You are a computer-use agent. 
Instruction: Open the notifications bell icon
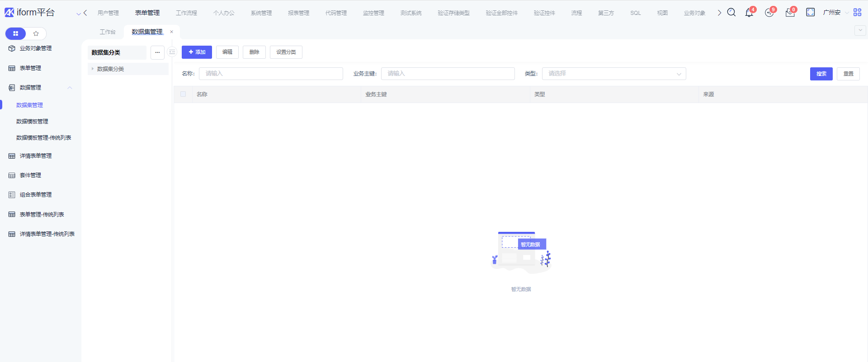[749, 13]
